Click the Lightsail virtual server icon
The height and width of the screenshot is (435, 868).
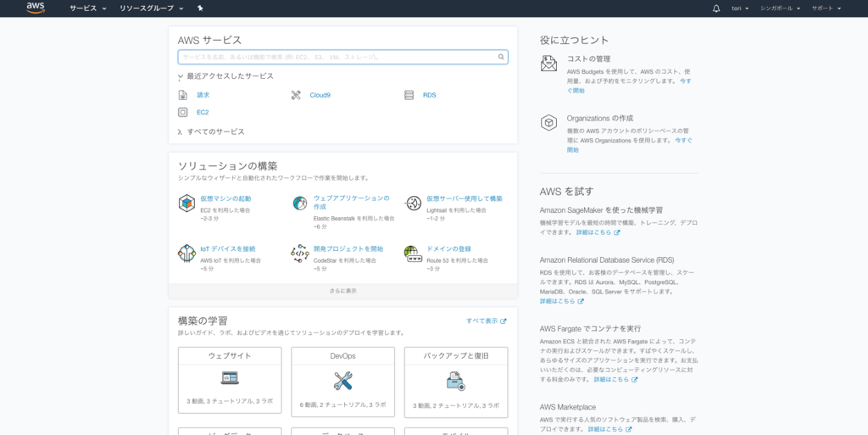[413, 204]
